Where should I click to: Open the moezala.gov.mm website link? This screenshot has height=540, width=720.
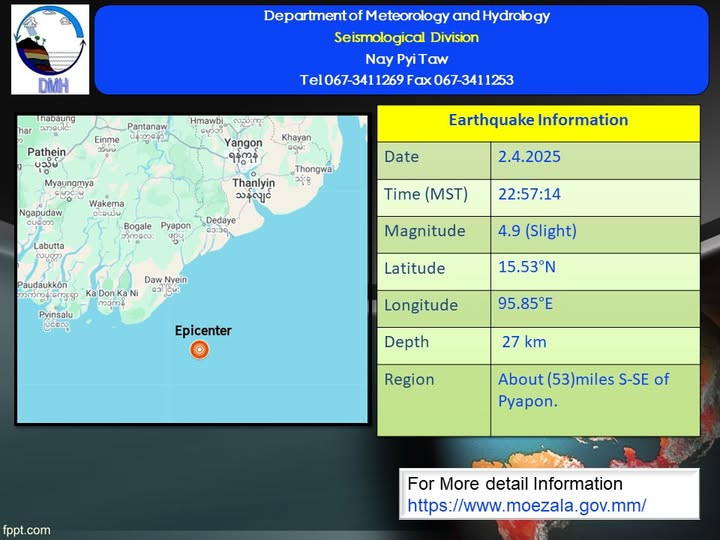(x=526, y=505)
